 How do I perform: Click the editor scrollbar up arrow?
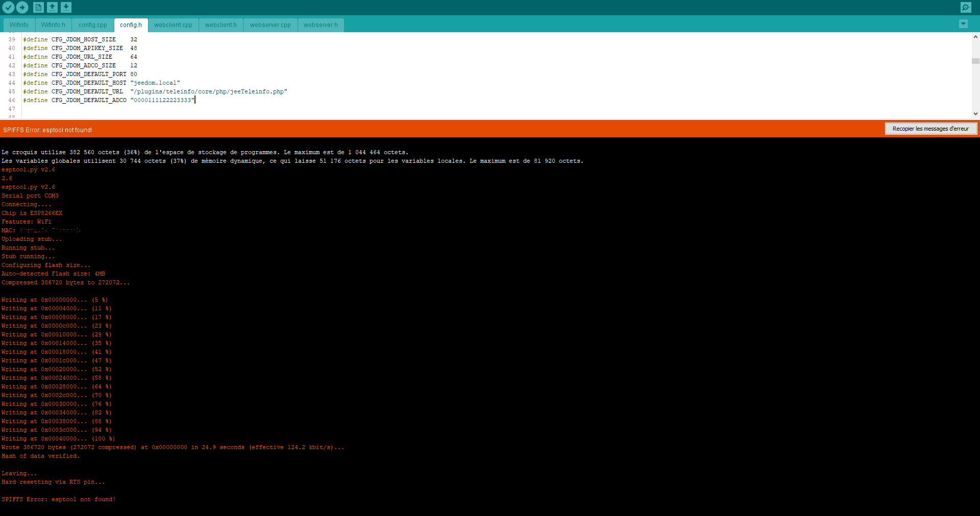click(975, 37)
